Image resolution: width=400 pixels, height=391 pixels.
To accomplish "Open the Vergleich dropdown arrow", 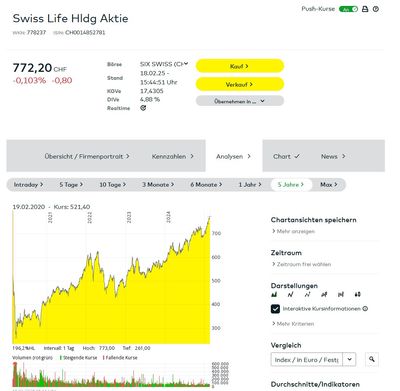I will click(x=349, y=359).
